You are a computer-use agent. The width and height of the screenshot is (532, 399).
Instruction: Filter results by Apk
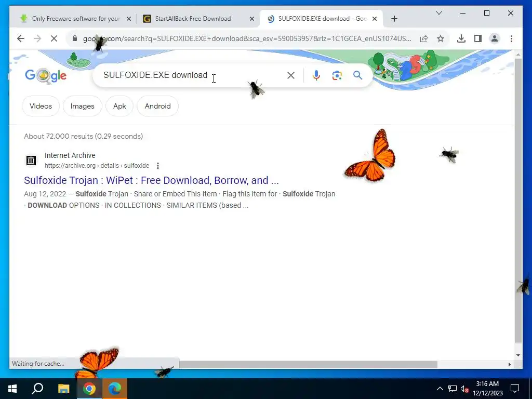pyautogui.click(x=119, y=106)
